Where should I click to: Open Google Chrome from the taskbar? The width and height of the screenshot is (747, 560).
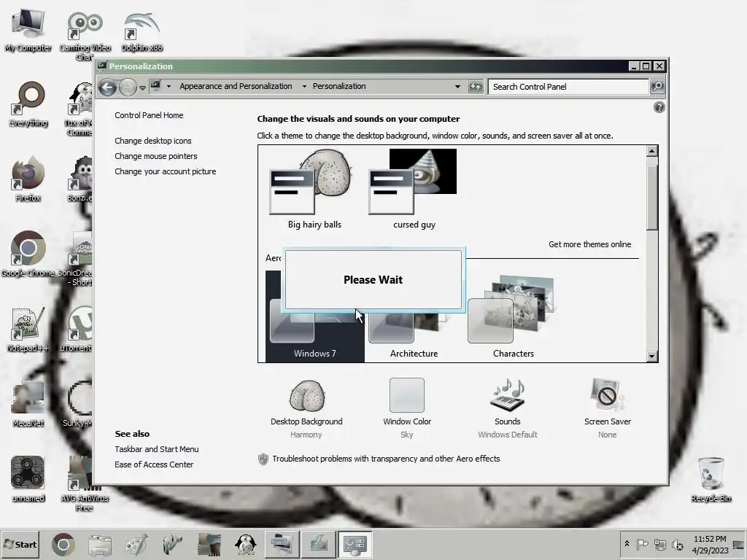point(63,545)
